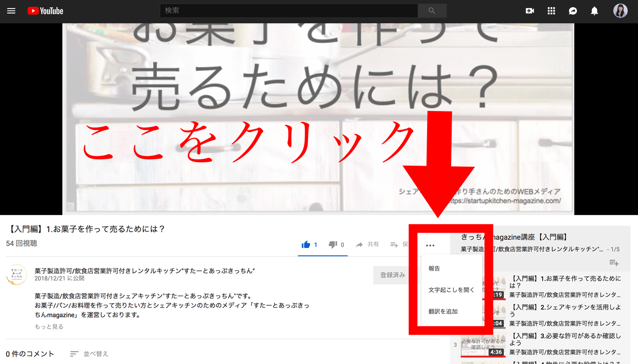Viewport: 638px width, 364px height.
Task: Show notifications with the bell icon
Action: pos(594,11)
